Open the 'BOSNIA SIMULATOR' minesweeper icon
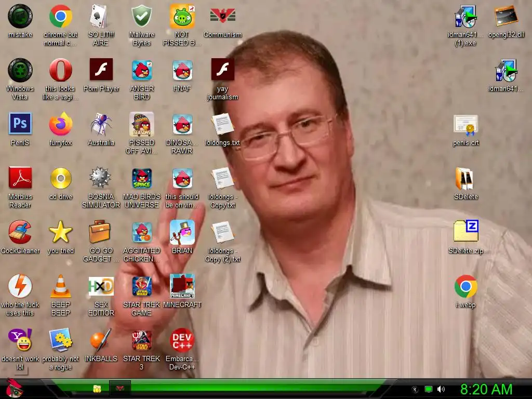Viewport: 532px width, 399px height. (101, 178)
